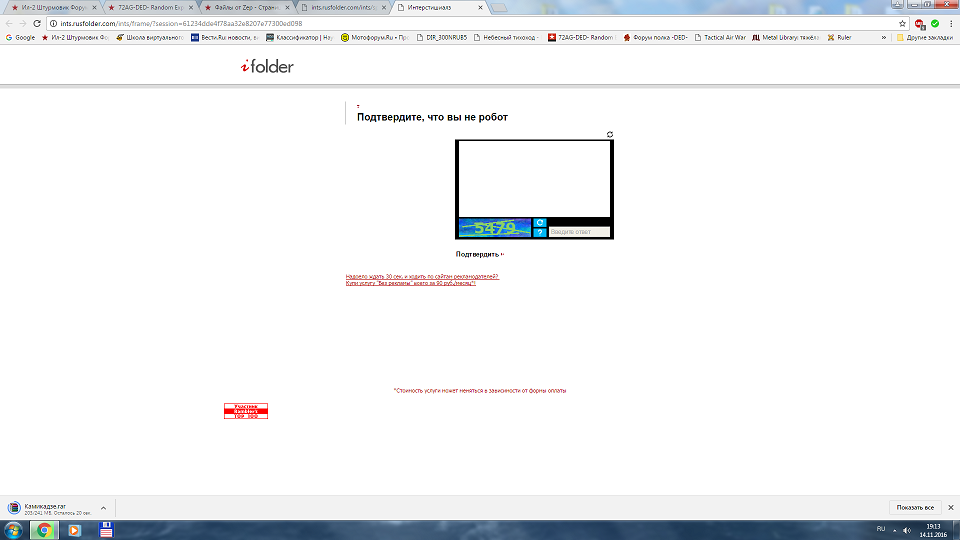Open the 'Ил-2 Штурмовик' bookmark
The width and height of the screenshot is (960, 540).
tap(75, 37)
